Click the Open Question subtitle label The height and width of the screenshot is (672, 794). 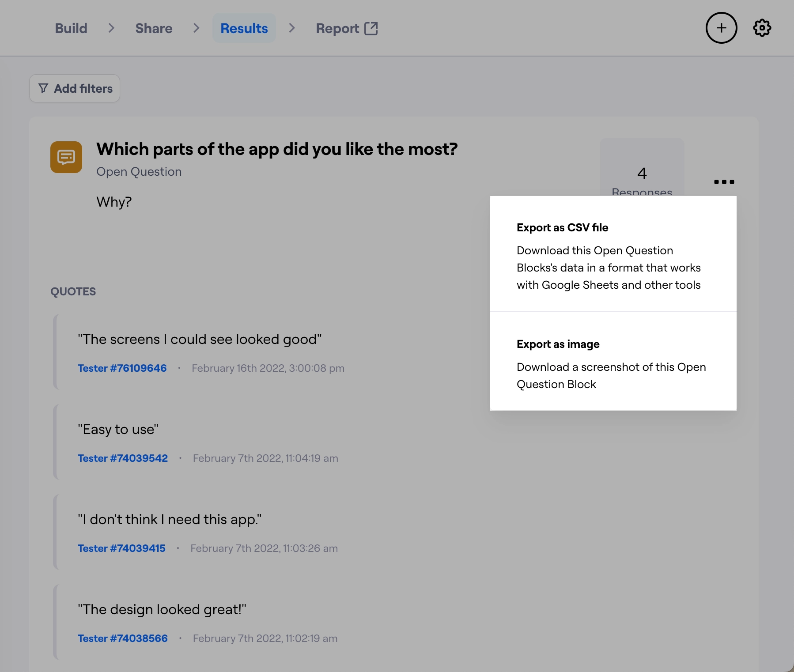pyautogui.click(x=139, y=172)
